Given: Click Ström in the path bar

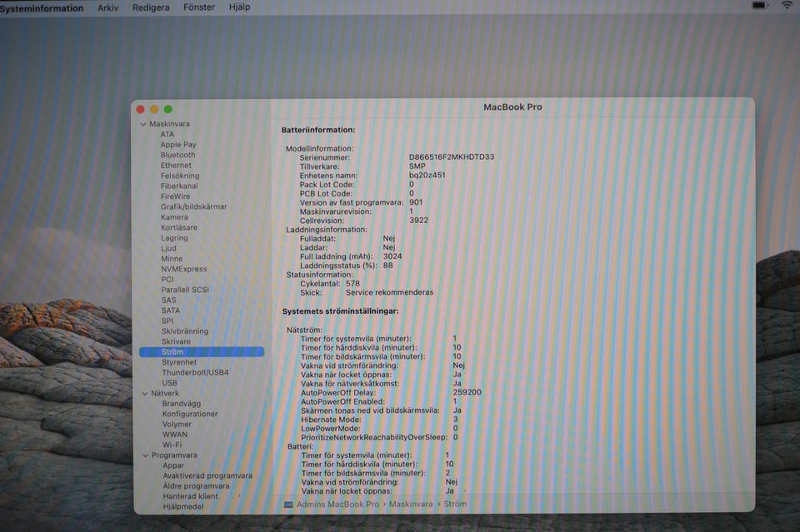Looking at the screenshot, I should (455, 504).
